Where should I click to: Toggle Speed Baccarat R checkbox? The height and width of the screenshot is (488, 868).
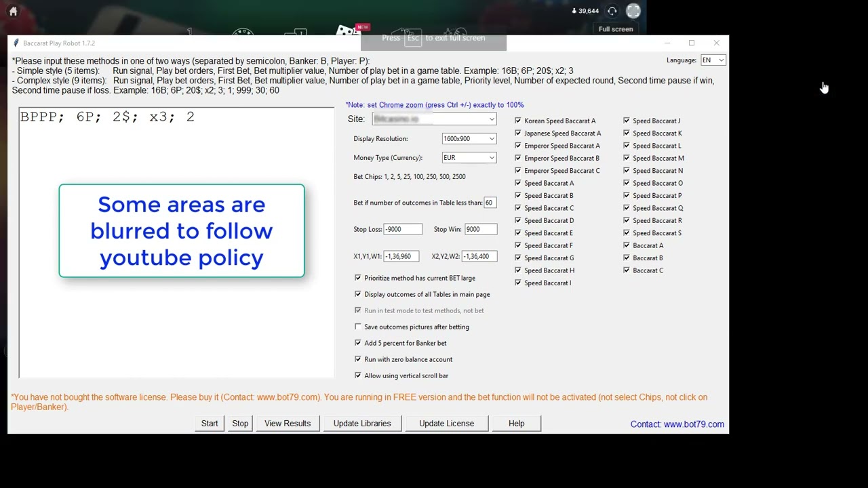627,220
